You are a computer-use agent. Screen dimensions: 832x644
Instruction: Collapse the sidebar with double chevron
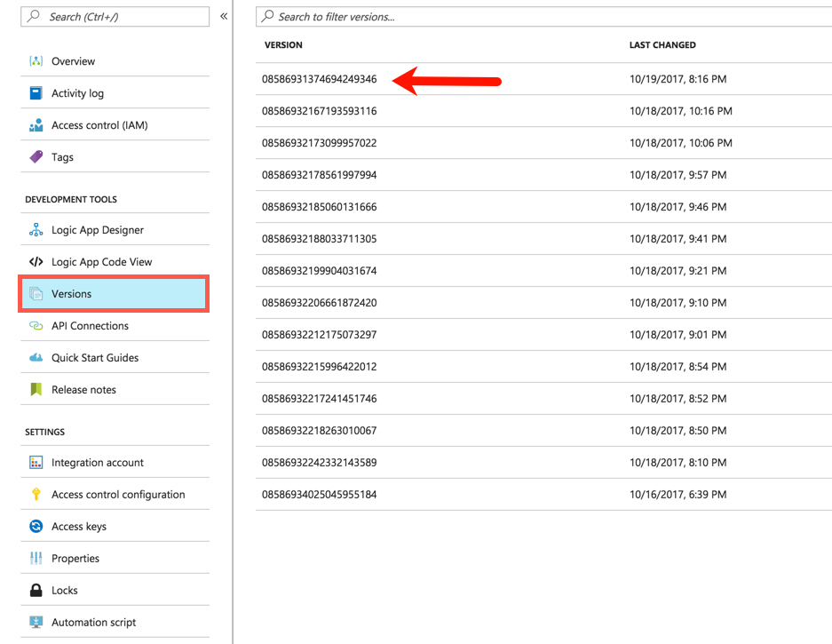click(224, 16)
